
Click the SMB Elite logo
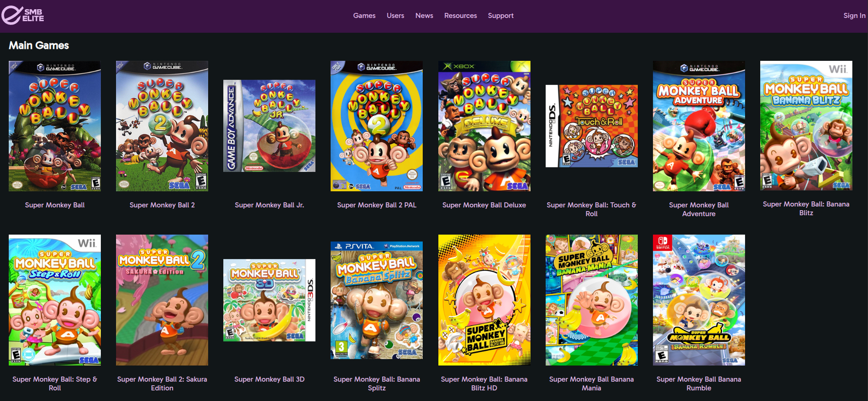pyautogui.click(x=23, y=15)
